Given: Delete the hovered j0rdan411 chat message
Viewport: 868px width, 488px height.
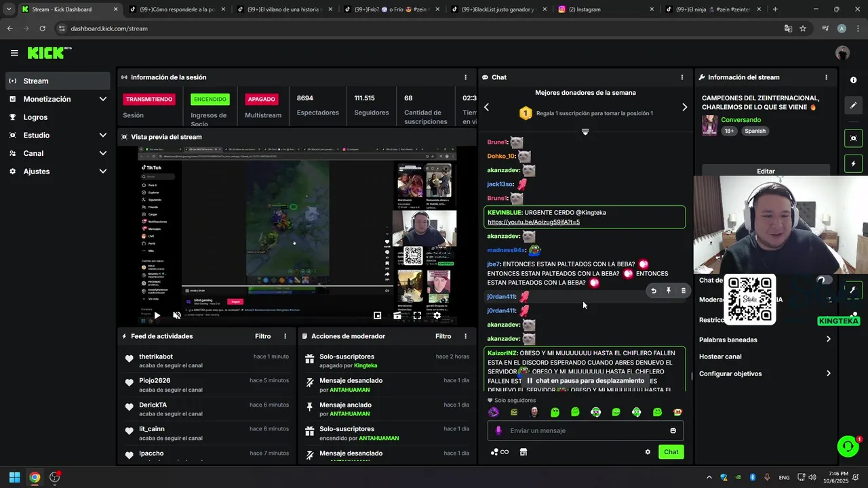Looking at the screenshot, I should point(684,291).
